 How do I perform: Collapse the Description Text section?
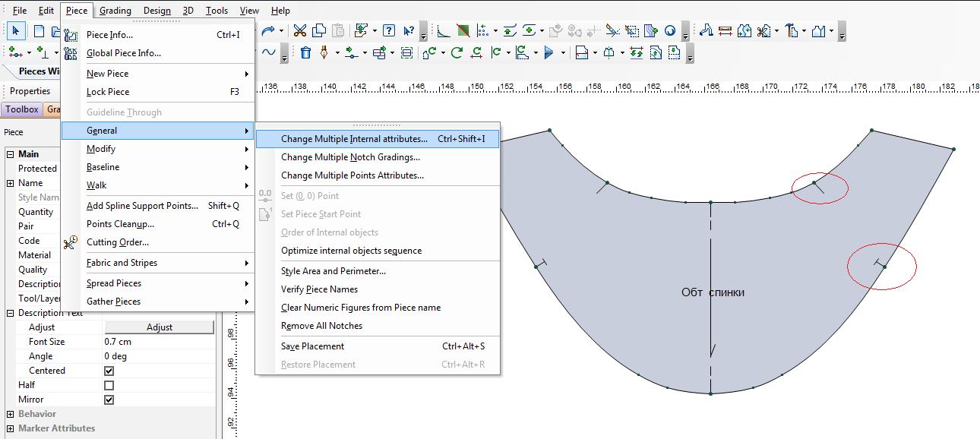click(x=11, y=313)
